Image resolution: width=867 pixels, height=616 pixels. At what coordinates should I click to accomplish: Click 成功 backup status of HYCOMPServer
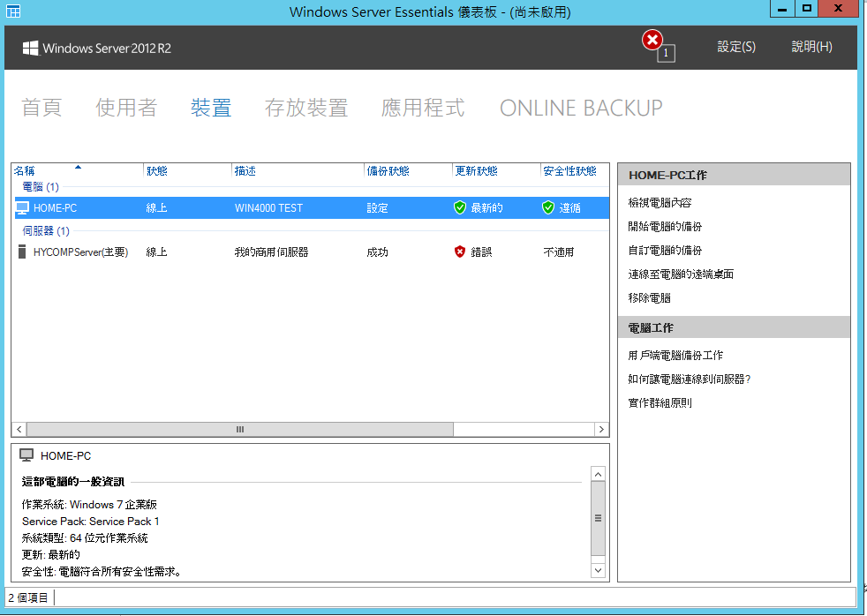click(377, 252)
